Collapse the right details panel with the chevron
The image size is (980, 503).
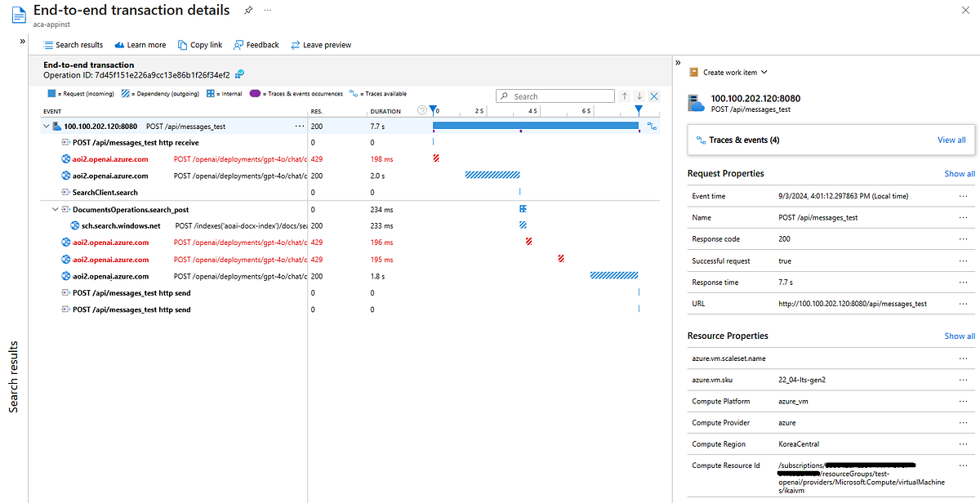click(678, 63)
